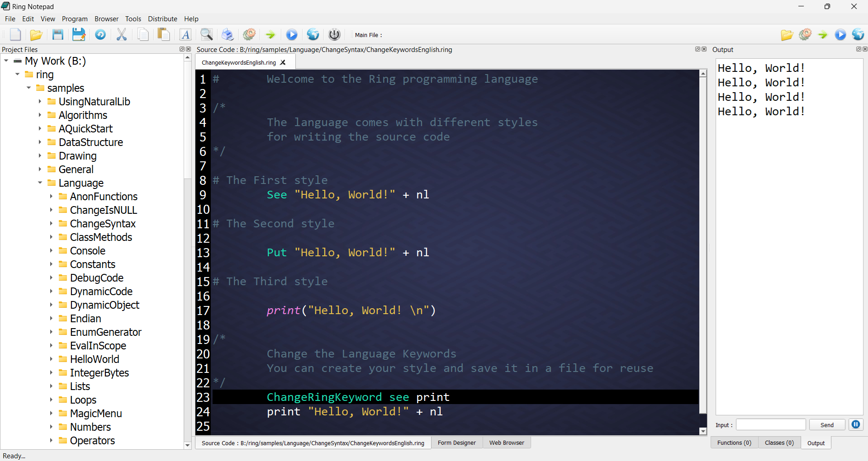
Task: Open the Font dialog with the letter A icon
Action: pos(185,35)
